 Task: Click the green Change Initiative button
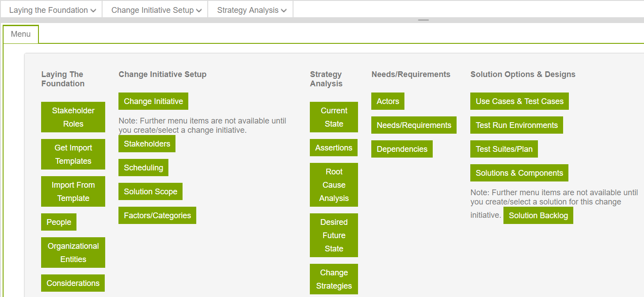[x=153, y=101]
